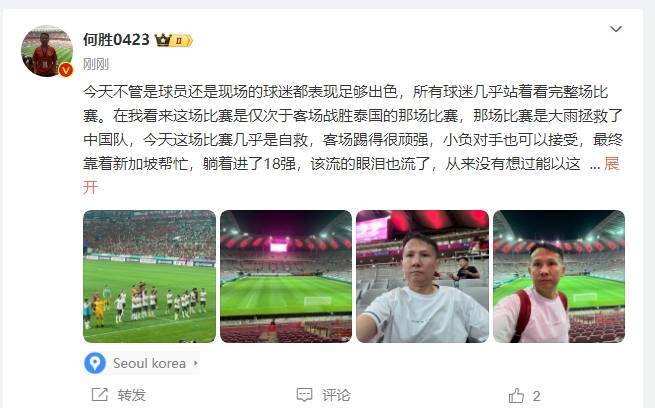
Task: Open the white t-shirt selfie photo
Action: coord(422,276)
